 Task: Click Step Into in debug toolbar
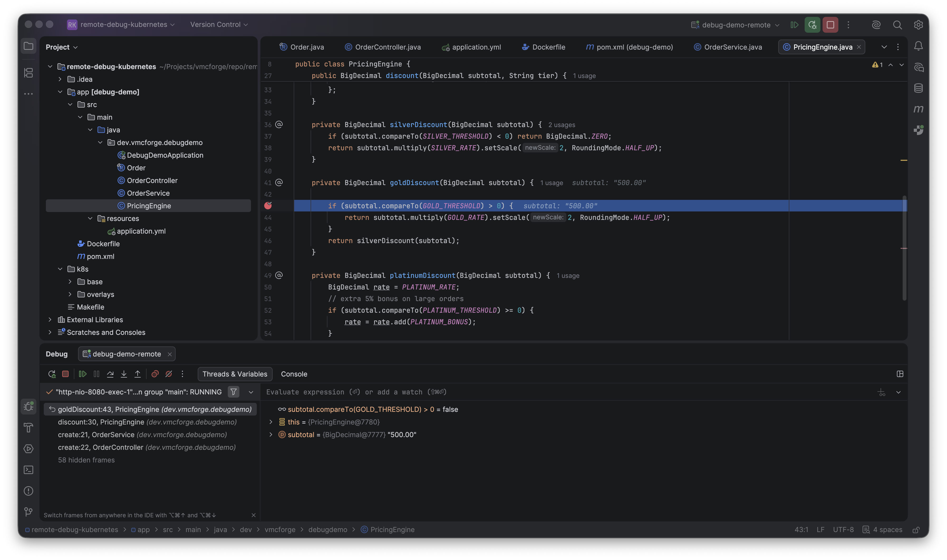pos(124,374)
